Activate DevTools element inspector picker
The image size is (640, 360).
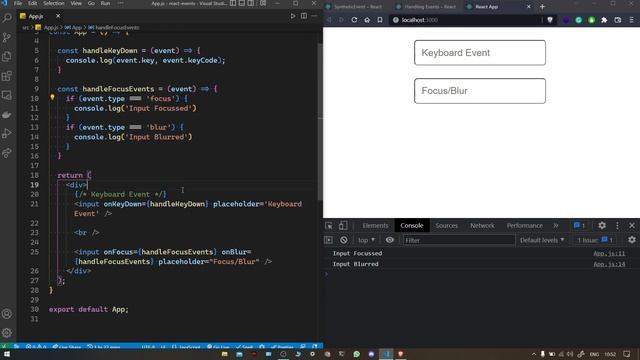click(x=329, y=226)
